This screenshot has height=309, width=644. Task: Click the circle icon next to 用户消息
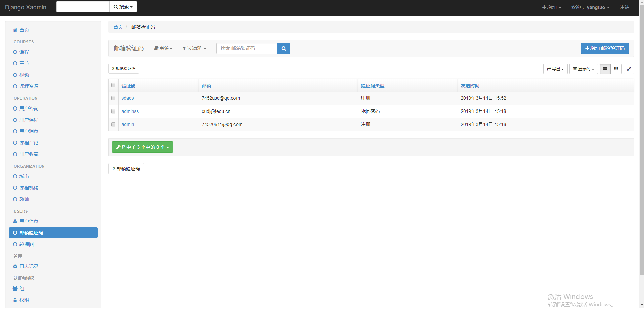click(15, 131)
